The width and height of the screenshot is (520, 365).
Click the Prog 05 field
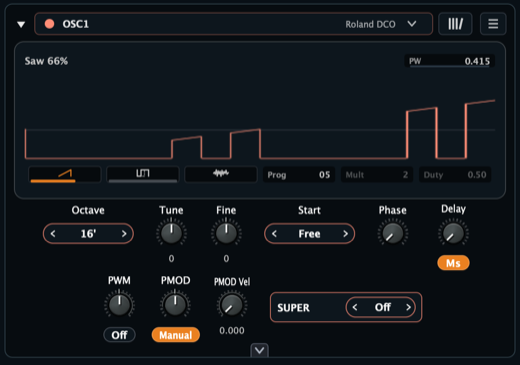tap(299, 175)
